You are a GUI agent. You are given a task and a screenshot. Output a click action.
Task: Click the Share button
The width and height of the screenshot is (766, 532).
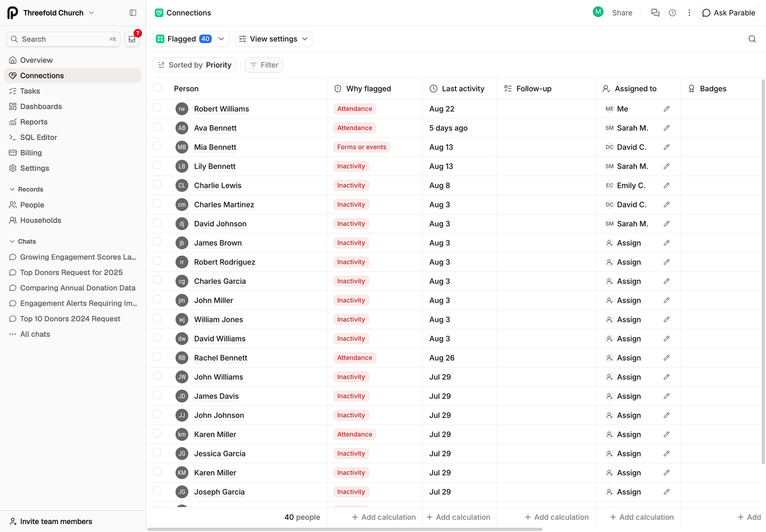(622, 13)
